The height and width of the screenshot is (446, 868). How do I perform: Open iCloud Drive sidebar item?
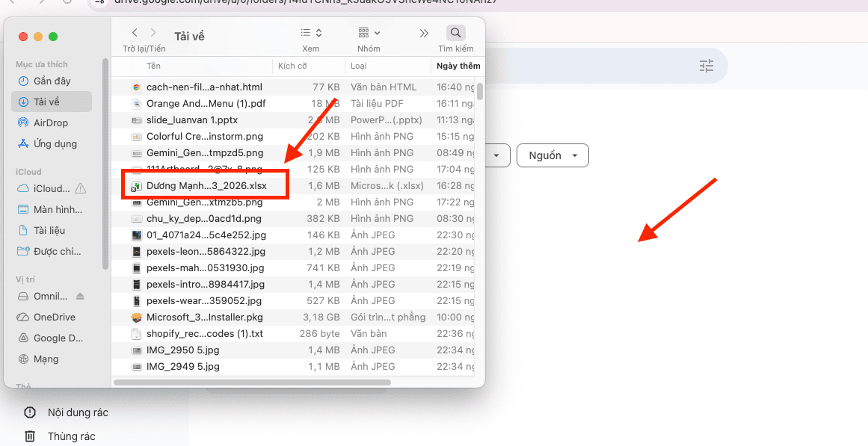44,189
